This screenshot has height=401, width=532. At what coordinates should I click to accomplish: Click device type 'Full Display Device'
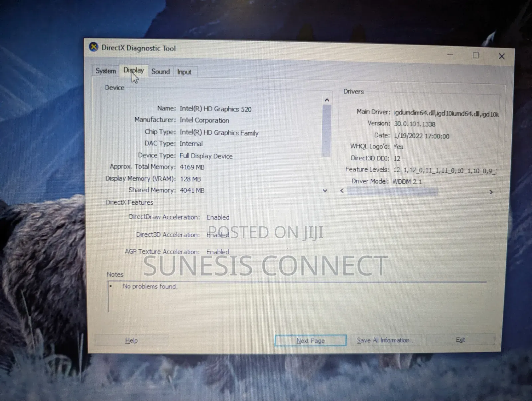[206, 156]
